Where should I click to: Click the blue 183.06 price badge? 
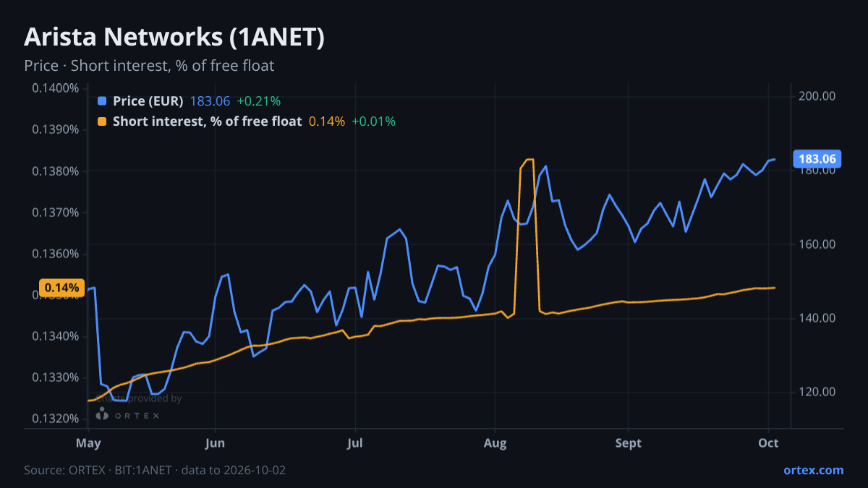tap(816, 159)
